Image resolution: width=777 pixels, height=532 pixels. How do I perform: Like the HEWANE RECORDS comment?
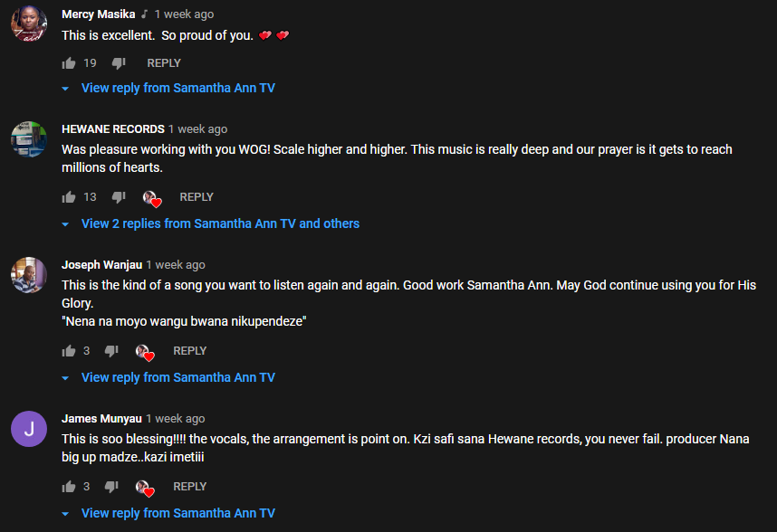click(69, 197)
